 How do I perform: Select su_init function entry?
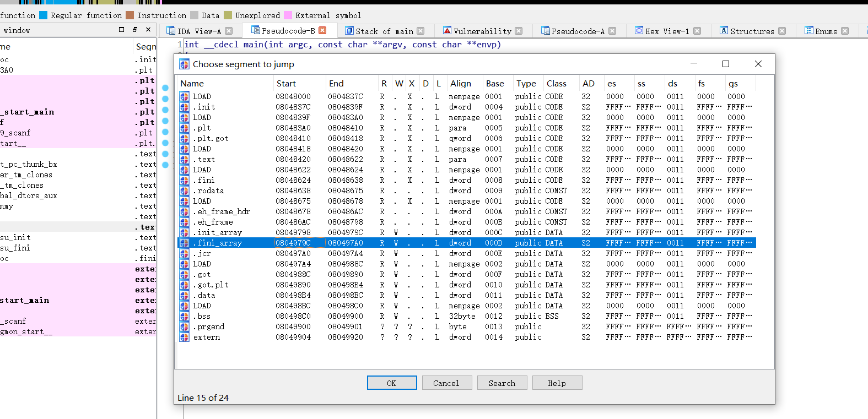pos(15,237)
